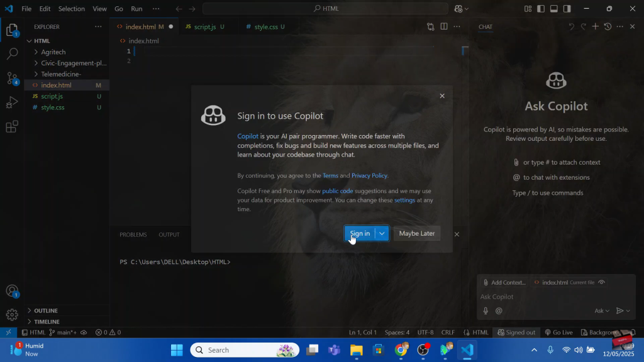Expand the Civic-Engagement-pl... folder

[x=65, y=63]
